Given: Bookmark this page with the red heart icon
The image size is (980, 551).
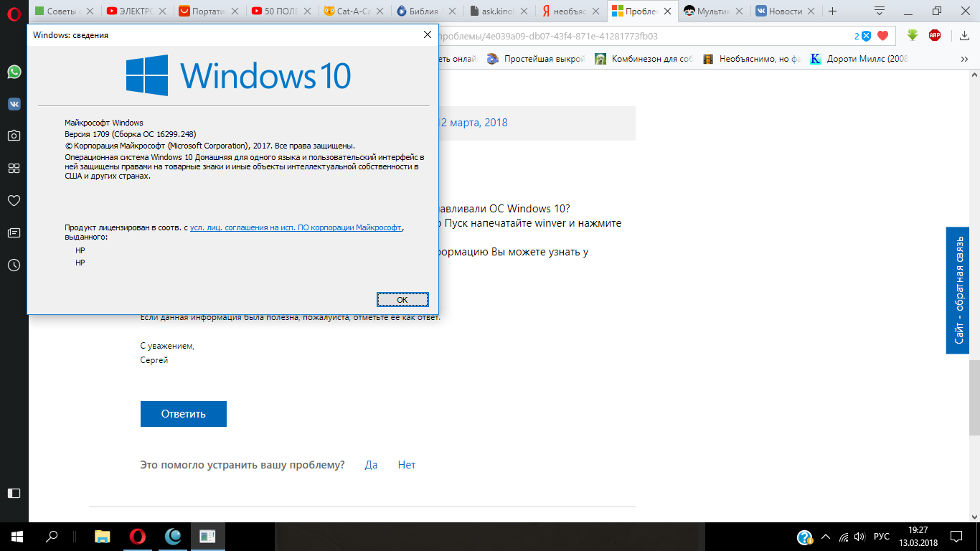Looking at the screenshot, I should click(x=883, y=36).
